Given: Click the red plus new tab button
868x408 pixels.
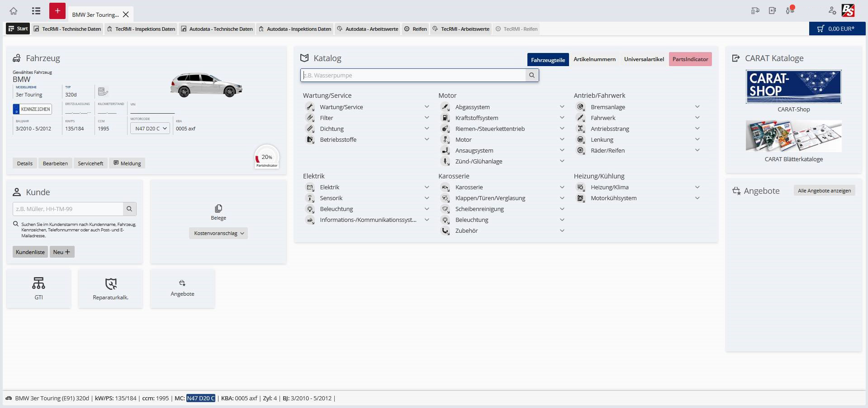Looking at the screenshot, I should tap(57, 11).
